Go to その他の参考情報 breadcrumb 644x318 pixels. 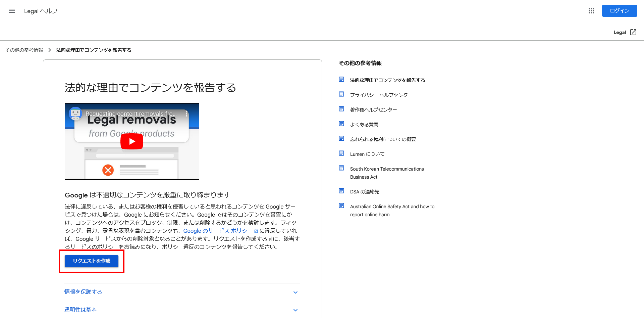coord(24,50)
